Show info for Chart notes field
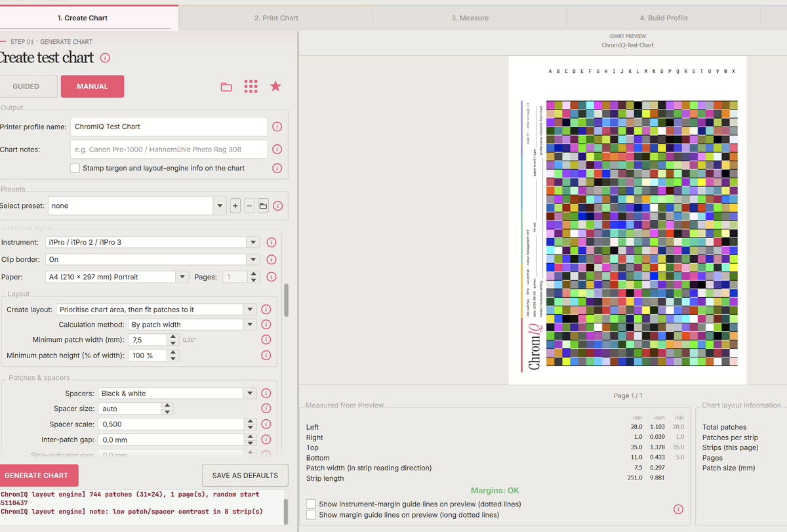This screenshot has width=787, height=532. click(277, 150)
